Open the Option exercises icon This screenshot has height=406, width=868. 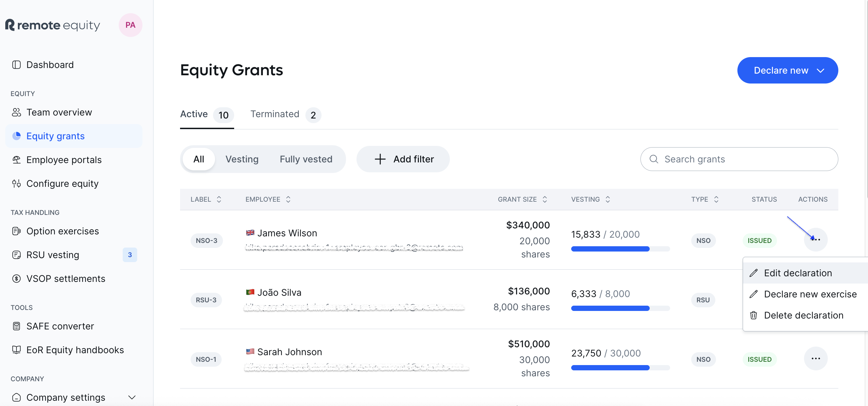coord(16,231)
